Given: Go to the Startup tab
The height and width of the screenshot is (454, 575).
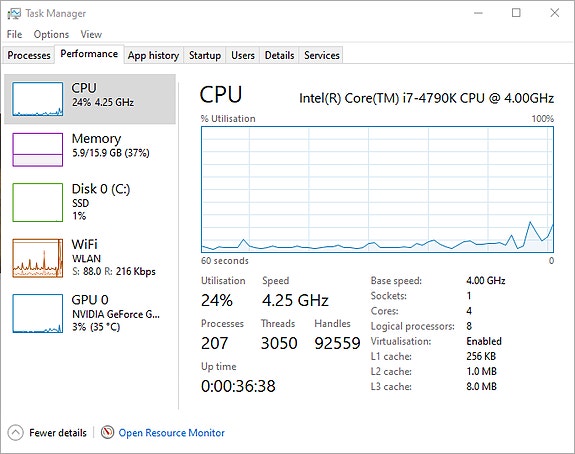Looking at the screenshot, I should coord(205,55).
